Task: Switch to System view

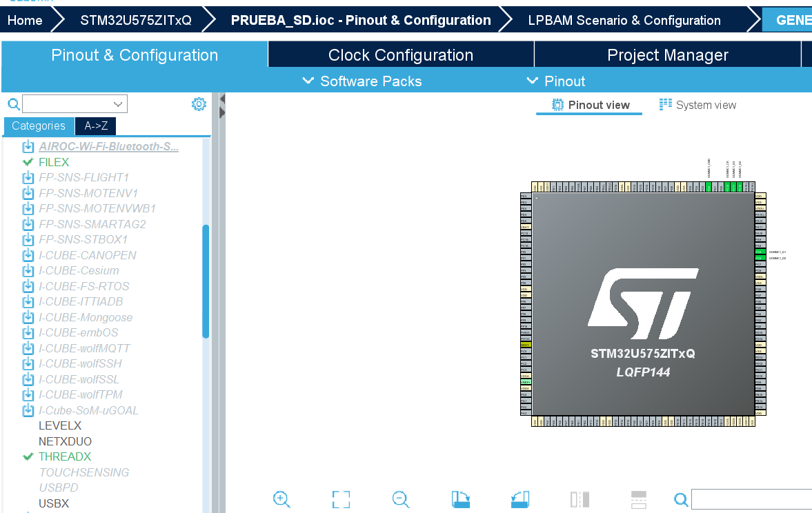Action: coord(700,105)
